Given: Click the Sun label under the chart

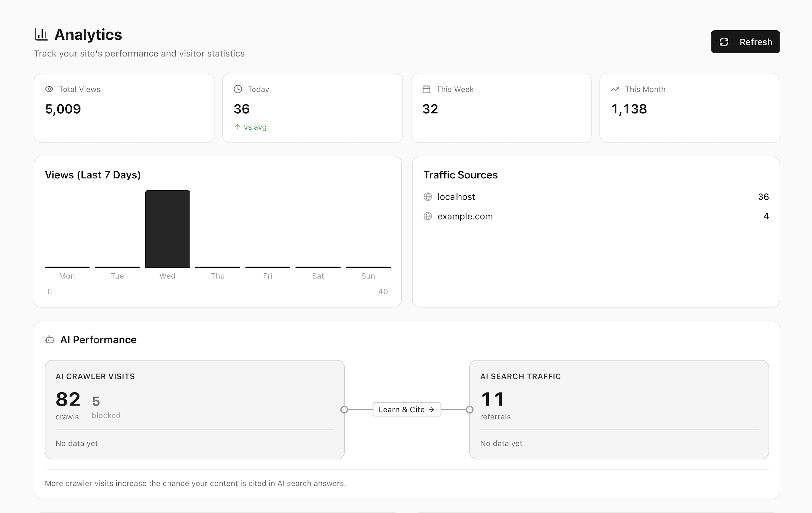Looking at the screenshot, I should [368, 276].
